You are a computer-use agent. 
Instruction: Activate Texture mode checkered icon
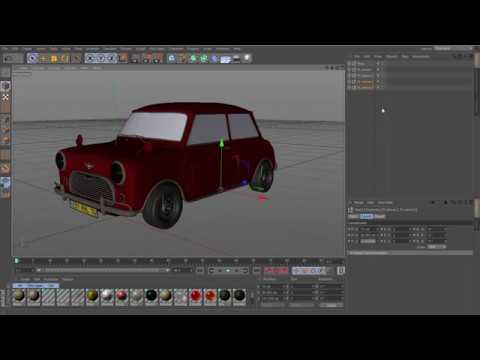pyautogui.click(x=6, y=97)
